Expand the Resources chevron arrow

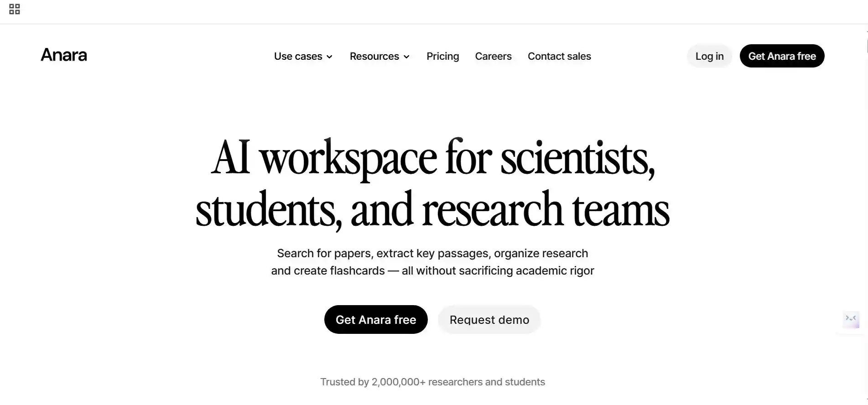pyautogui.click(x=406, y=57)
